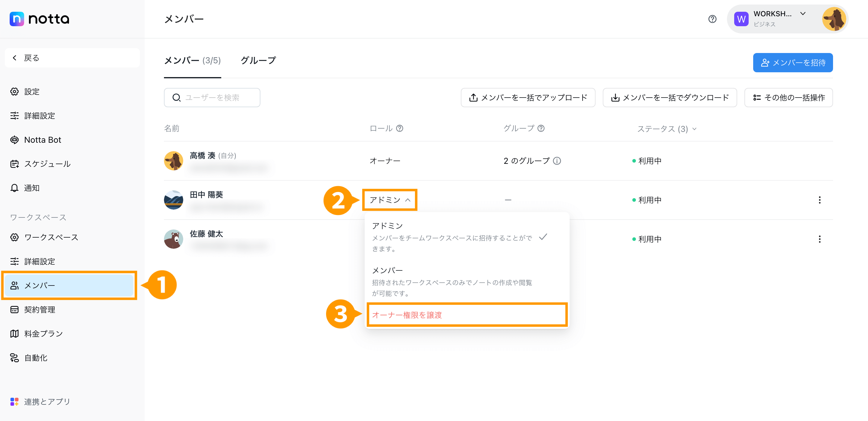Open the profile avatar in header
868x421 pixels.
tap(834, 19)
